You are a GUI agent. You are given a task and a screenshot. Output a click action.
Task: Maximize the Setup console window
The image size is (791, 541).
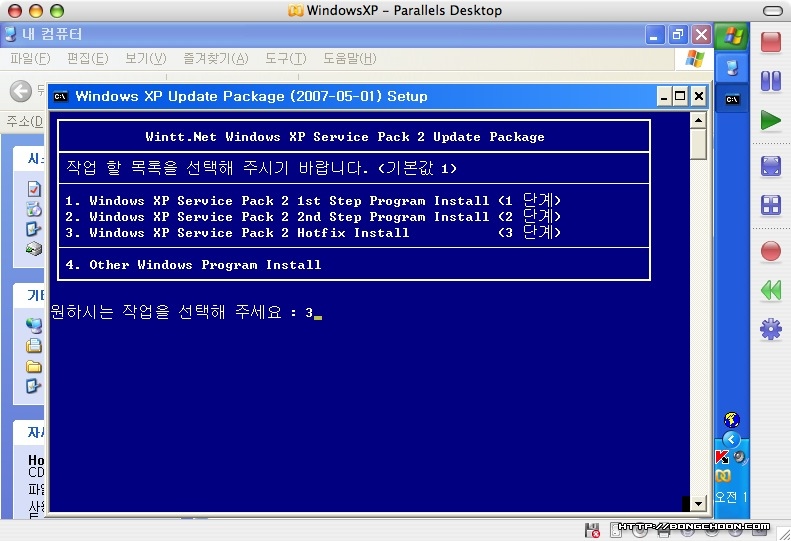(681, 96)
